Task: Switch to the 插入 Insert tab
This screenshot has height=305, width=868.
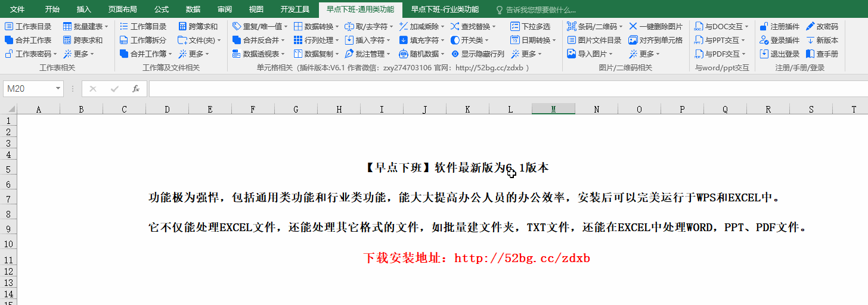Action: click(x=84, y=10)
